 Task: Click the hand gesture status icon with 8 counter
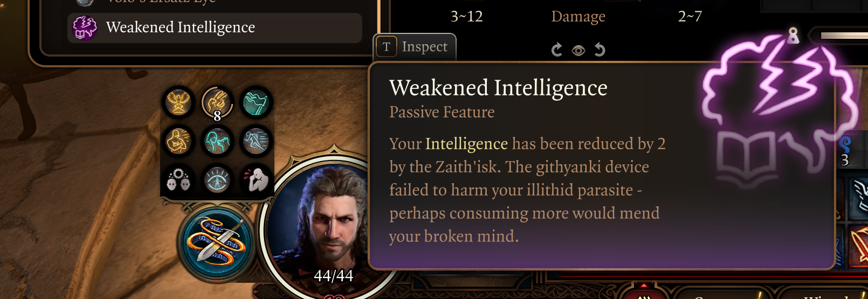(217, 102)
